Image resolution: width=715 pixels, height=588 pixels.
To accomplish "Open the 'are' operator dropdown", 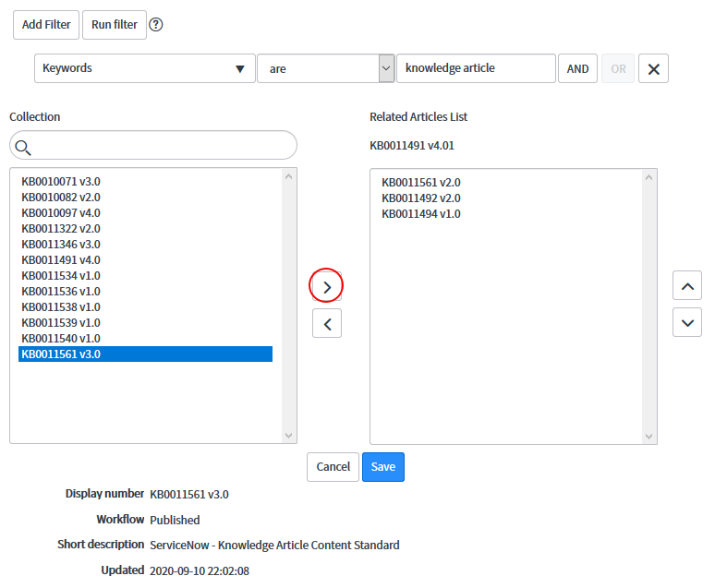I will pos(325,68).
